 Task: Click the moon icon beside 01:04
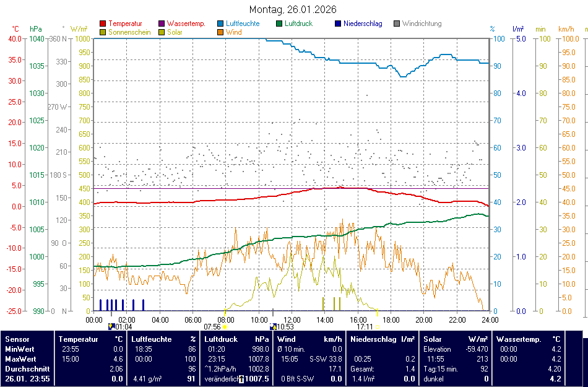(111, 326)
